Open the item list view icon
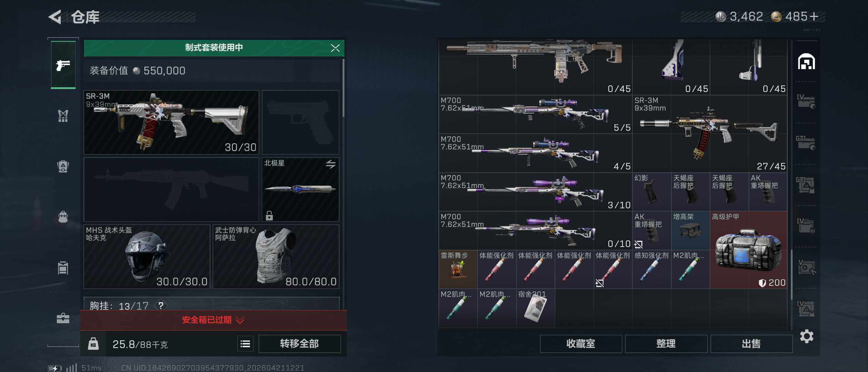This screenshot has width=868, height=372. click(245, 344)
